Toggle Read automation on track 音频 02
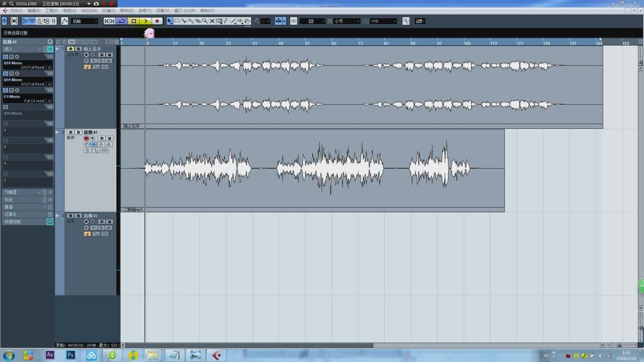This screenshot has width=644, height=362. coord(102,138)
